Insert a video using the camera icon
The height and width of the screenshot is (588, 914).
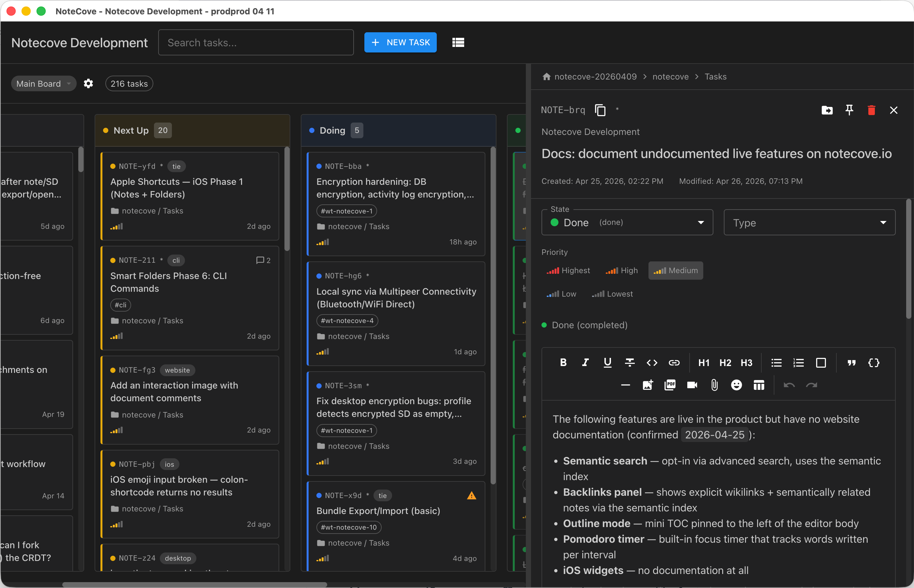[x=692, y=385]
